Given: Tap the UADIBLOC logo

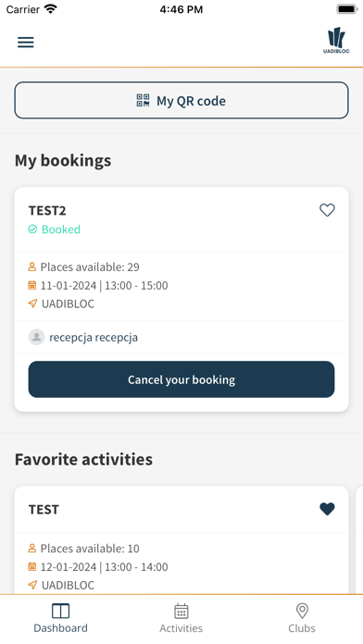Looking at the screenshot, I should tap(336, 41).
